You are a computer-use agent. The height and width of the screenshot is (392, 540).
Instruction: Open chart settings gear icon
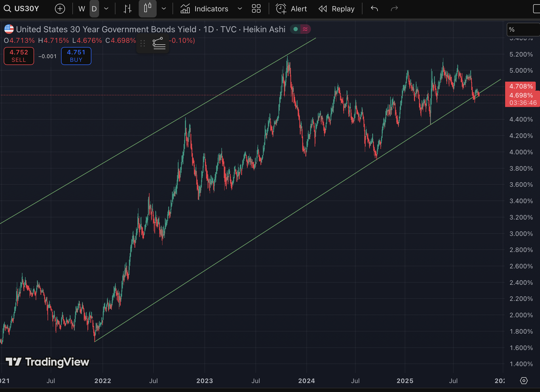524,381
